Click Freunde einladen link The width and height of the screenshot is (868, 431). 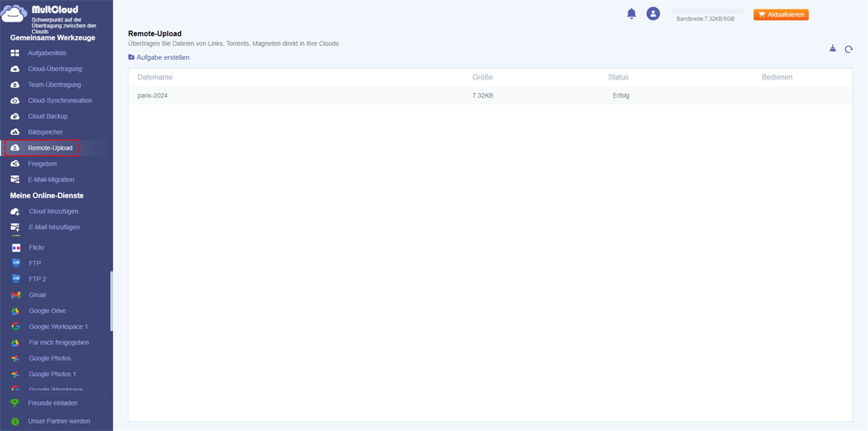coord(53,403)
